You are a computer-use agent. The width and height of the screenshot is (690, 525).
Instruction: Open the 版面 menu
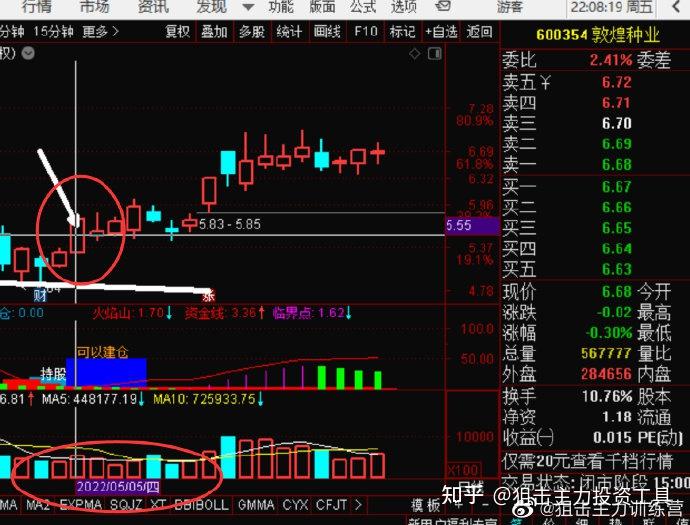322,6
